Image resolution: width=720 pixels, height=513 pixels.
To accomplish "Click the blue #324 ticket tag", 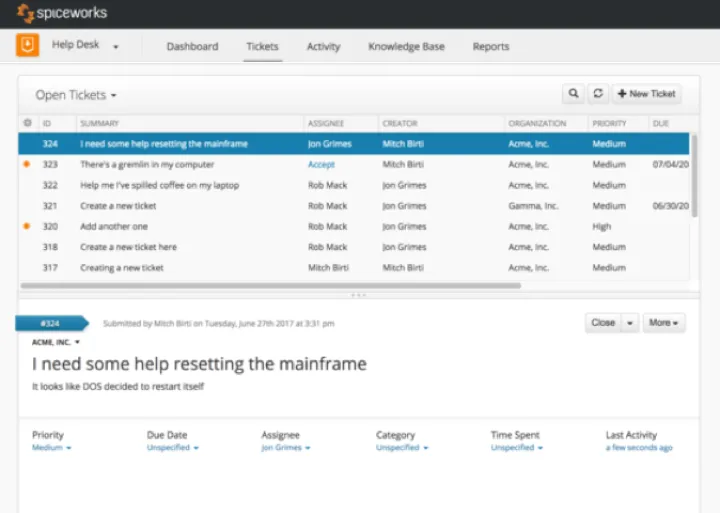I will [x=51, y=323].
